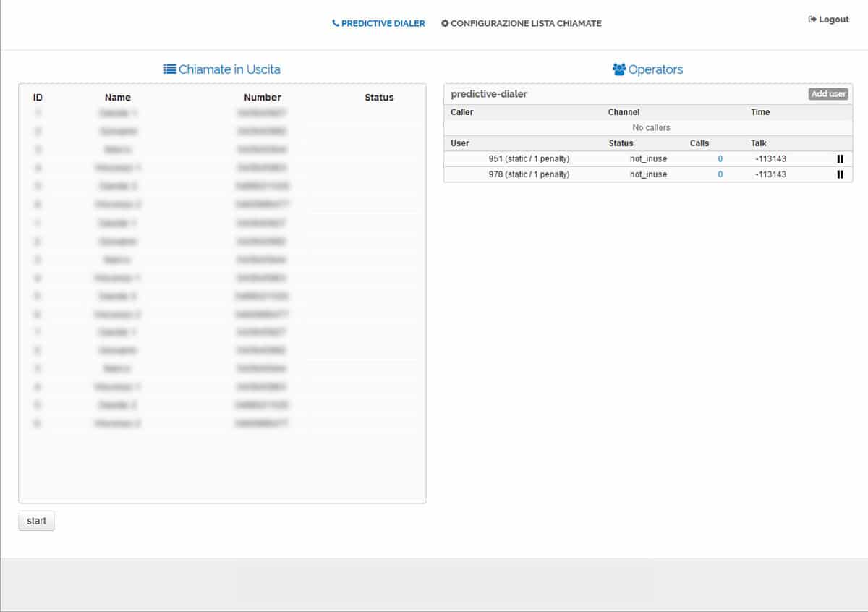Select the 978 (static / 1 penalty) user entry
Image resolution: width=868 pixels, height=612 pixels.
coord(529,174)
